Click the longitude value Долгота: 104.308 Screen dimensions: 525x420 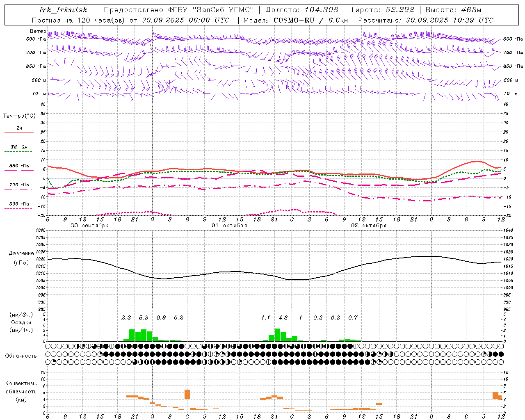click(x=302, y=10)
